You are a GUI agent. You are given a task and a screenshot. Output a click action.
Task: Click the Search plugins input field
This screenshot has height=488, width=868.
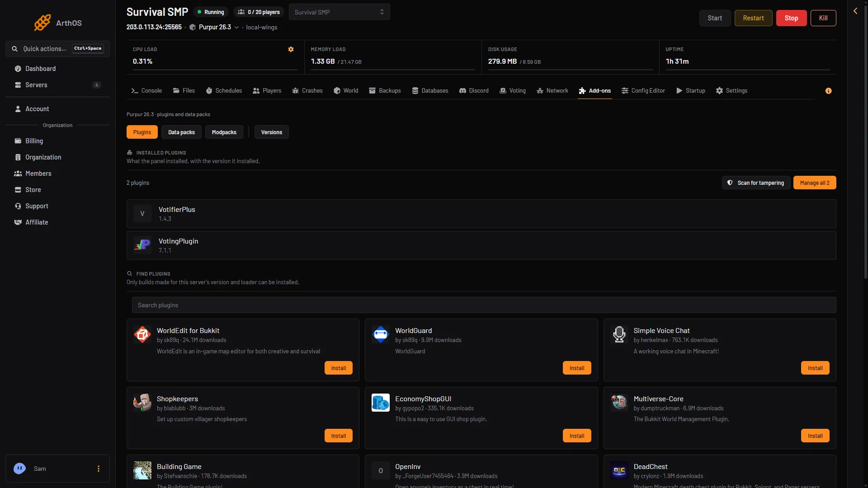484,305
